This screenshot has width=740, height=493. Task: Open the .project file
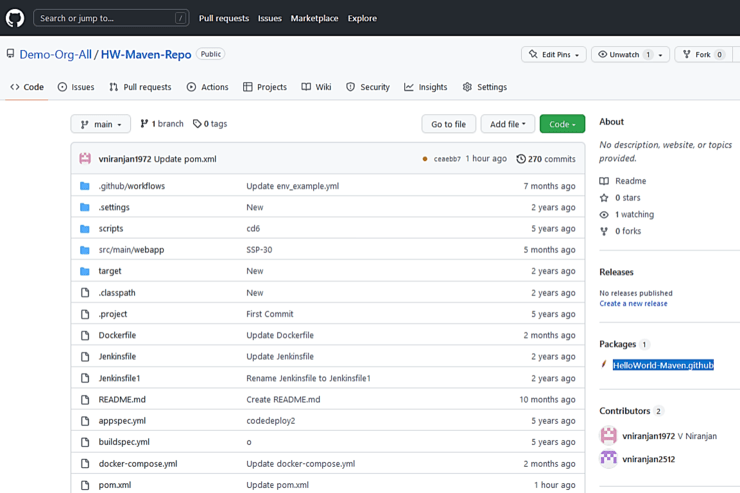113,314
